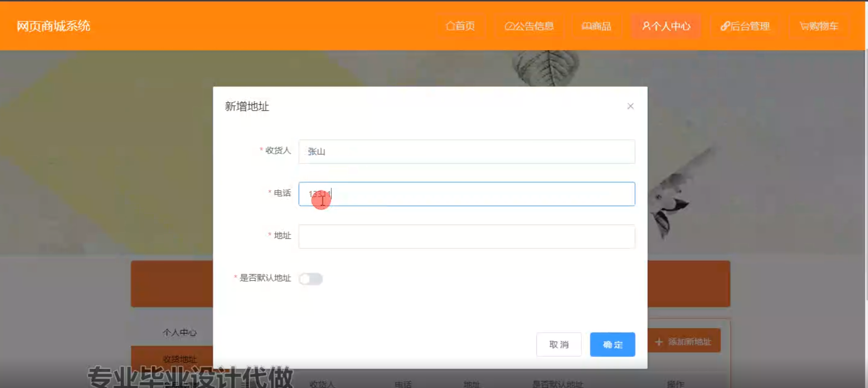Viewport: 868px width, 388px height.
Task: Click the 新增地址 dialog title
Action: click(247, 106)
